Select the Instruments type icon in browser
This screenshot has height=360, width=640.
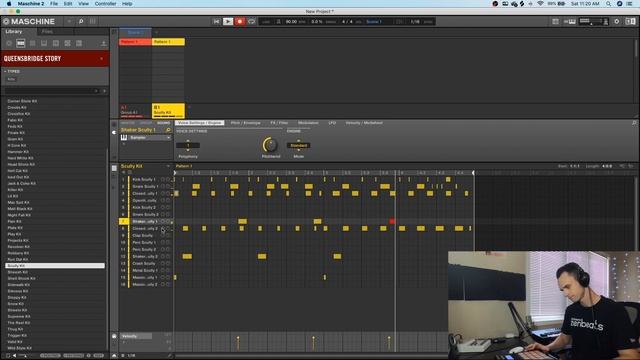click(44, 43)
